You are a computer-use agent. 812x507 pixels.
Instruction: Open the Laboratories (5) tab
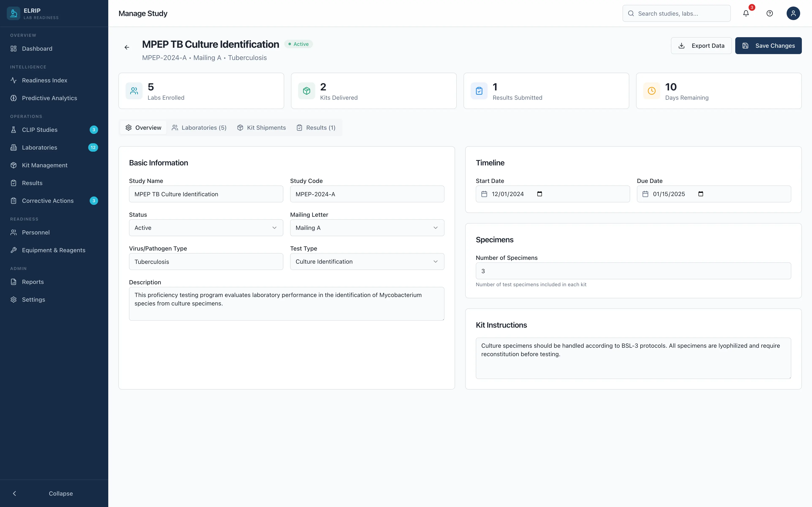point(199,127)
